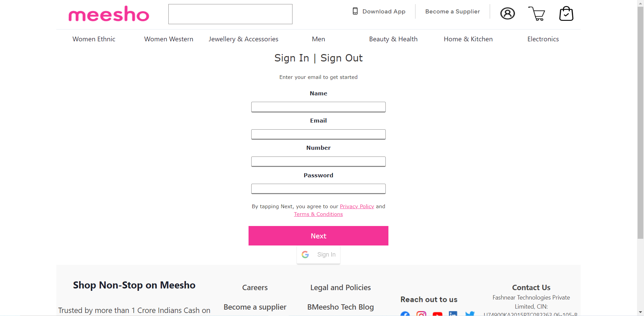Click the Email input field
The width and height of the screenshot is (644, 316).
tap(318, 134)
